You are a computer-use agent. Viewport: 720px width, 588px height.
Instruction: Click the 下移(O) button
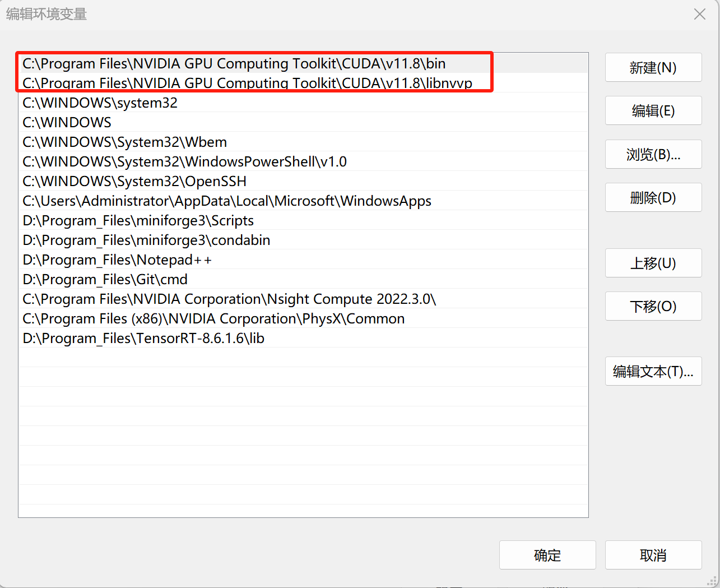point(653,306)
